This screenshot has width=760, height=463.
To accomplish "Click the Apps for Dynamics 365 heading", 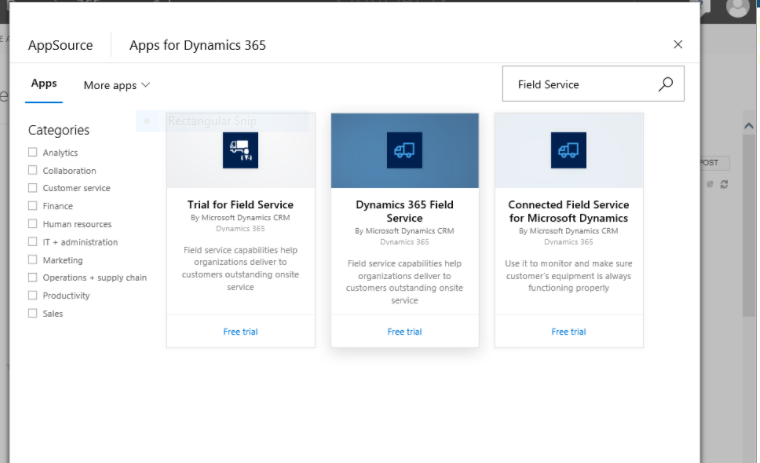I will coord(197,45).
